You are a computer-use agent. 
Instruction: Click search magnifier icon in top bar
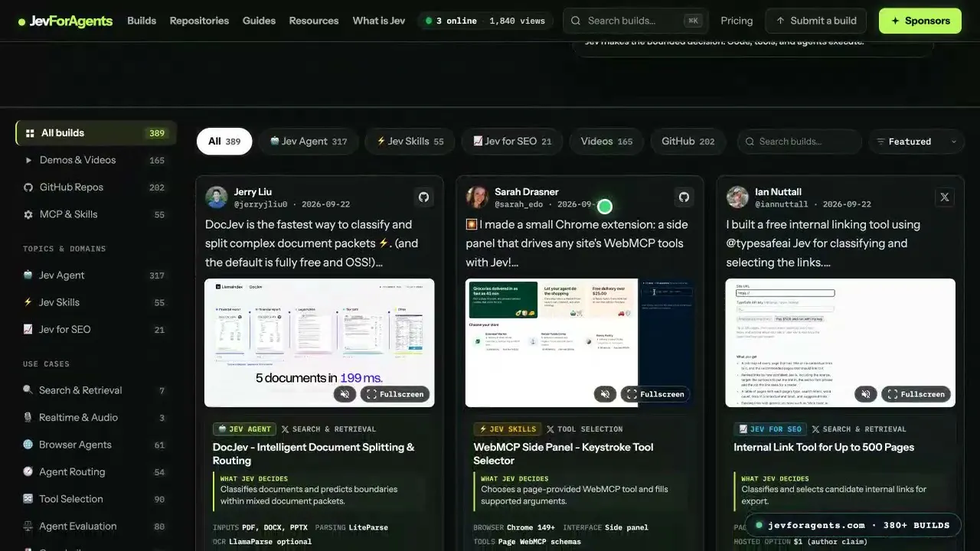(575, 21)
